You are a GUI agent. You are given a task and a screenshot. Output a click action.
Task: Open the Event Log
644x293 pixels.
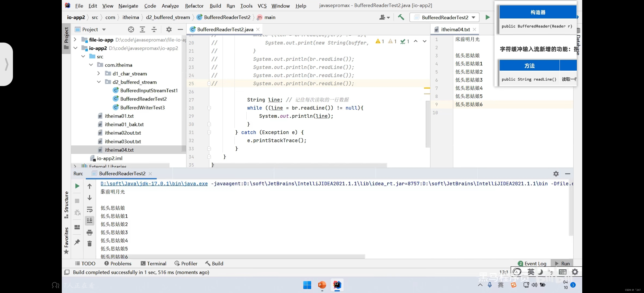(532, 263)
